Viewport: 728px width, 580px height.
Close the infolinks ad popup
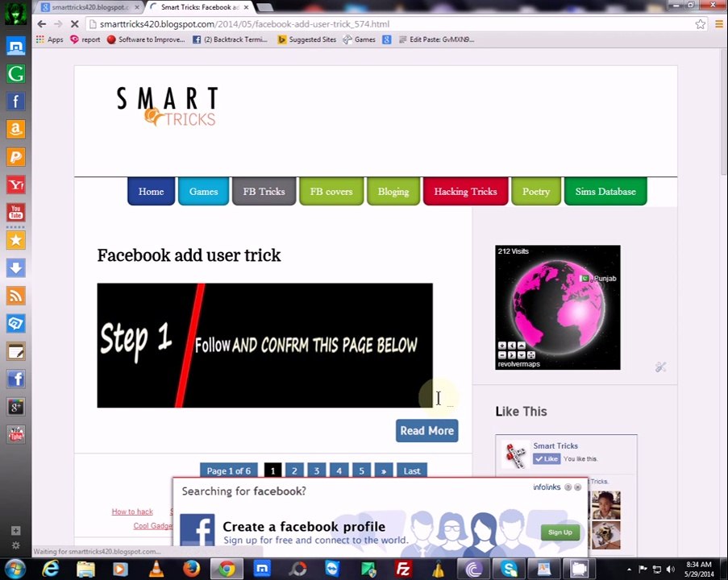click(577, 487)
